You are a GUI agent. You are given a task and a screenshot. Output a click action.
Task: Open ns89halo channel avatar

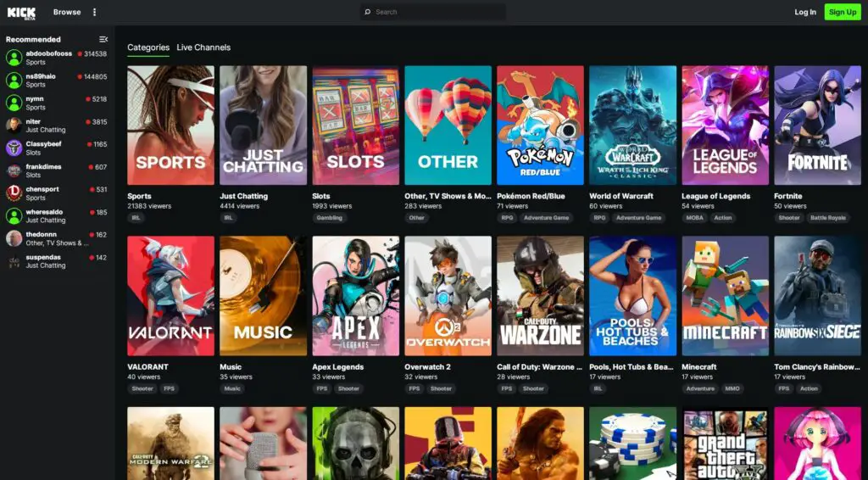tap(14, 81)
